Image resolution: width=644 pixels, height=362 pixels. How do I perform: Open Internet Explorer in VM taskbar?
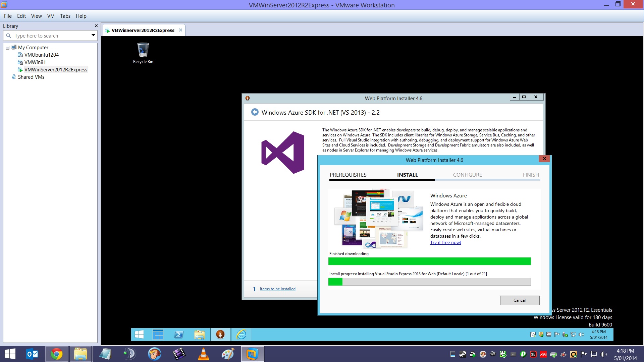pos(241,335)
